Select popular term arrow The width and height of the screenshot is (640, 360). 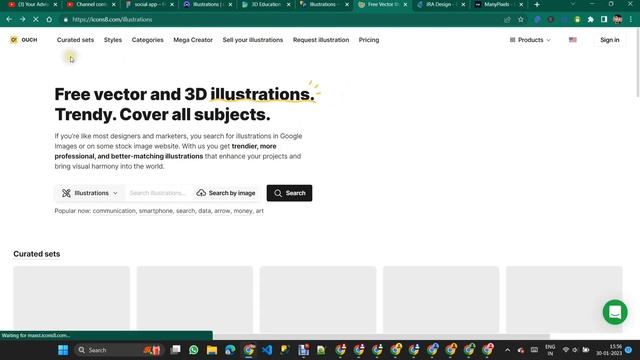222,211
